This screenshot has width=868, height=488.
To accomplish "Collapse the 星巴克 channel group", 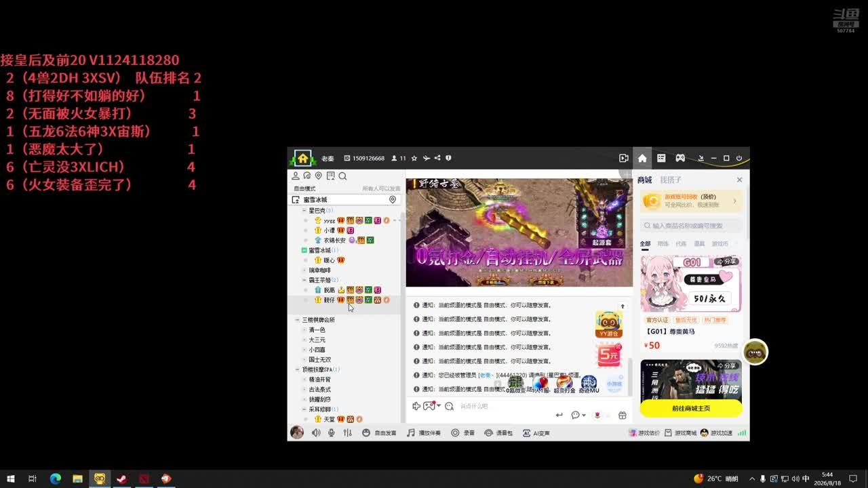I will 304,211.
